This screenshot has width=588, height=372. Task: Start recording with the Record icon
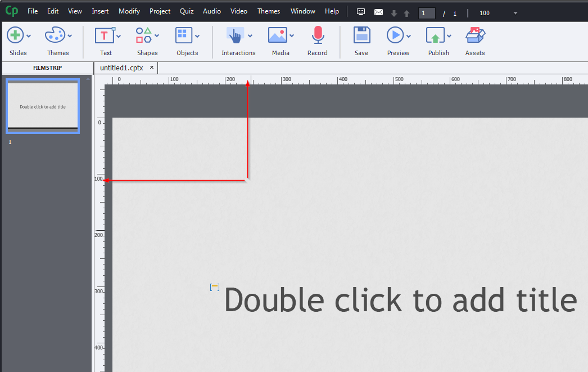(318, 35)
